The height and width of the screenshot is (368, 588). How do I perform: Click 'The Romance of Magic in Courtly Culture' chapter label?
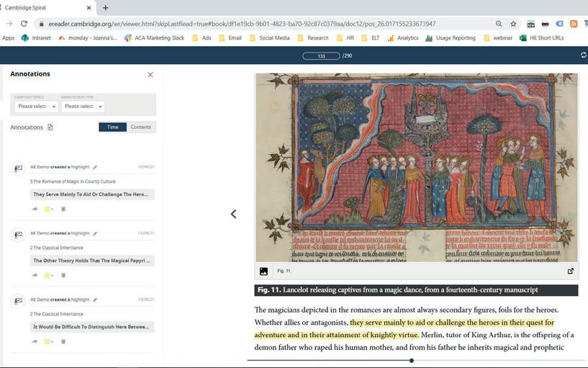tap(74, 181)
